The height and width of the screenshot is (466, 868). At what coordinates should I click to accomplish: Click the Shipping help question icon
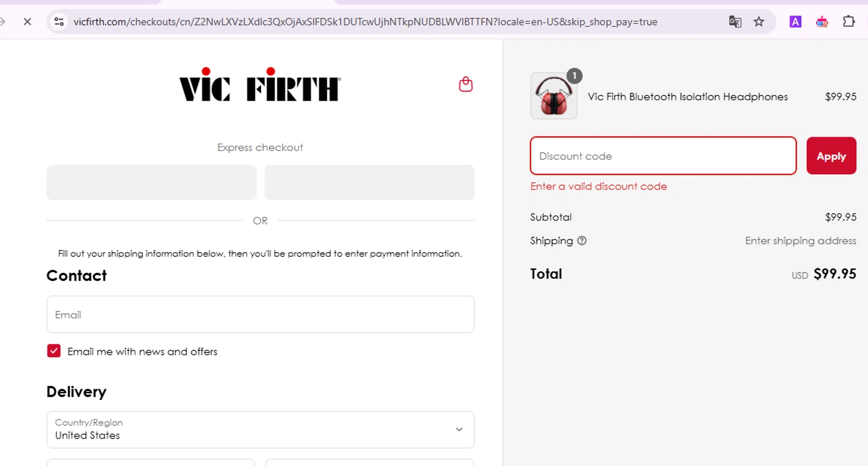click(x=582, y=241)
